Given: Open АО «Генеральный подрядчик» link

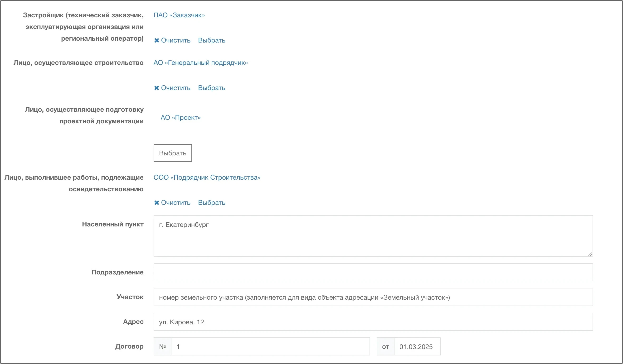Looking at the screenshot, I should [200, 63].
